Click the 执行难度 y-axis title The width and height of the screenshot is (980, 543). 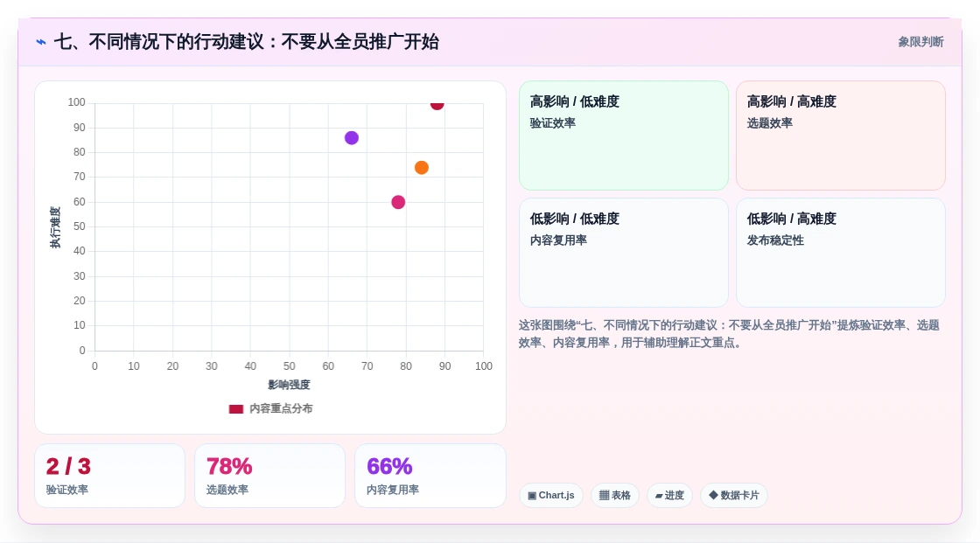tap(55, 227)
